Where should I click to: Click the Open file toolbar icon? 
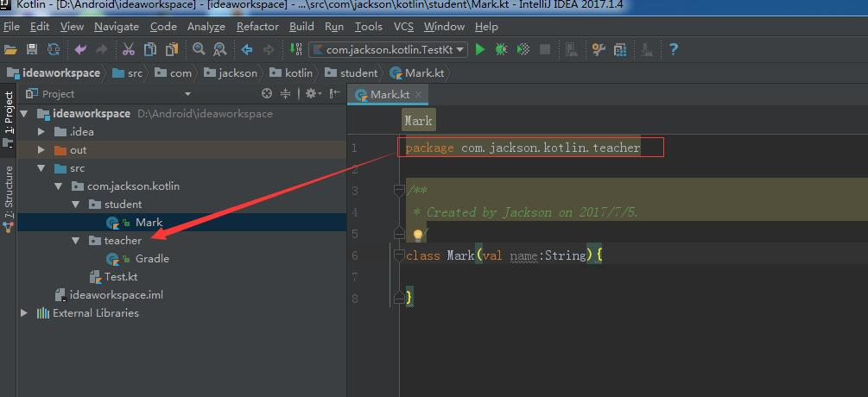point(10,50)
